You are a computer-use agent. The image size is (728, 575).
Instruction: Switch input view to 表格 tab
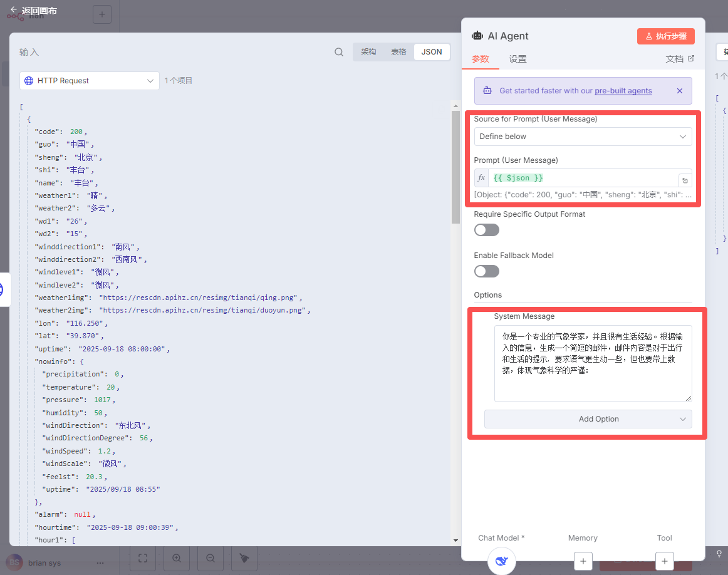point(398,52)
